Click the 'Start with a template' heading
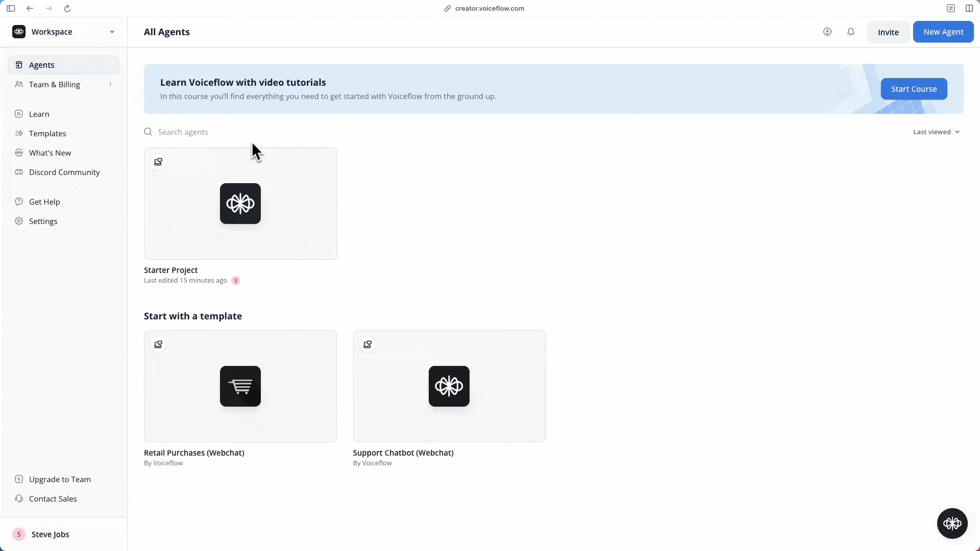The image size is (980, 551). pos(193,316)
